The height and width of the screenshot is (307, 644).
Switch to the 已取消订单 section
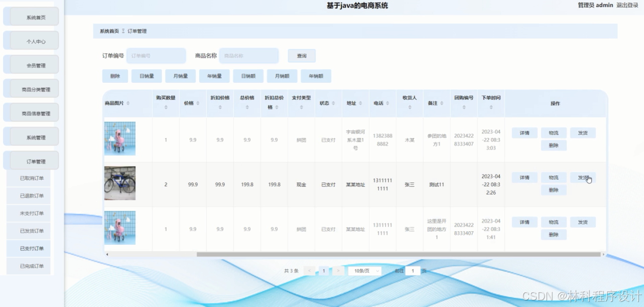tap(31, 178)
